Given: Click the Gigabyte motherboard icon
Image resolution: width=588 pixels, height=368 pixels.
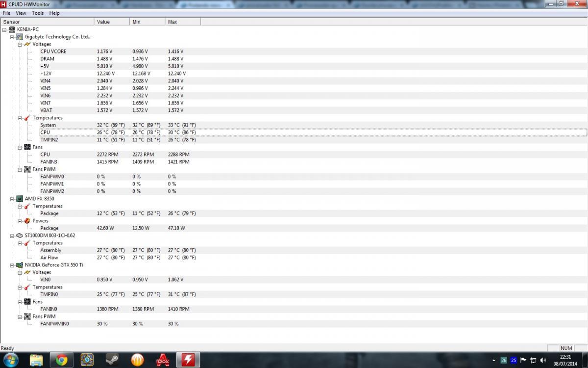Looking at the screenshot, I should [20, 37].
